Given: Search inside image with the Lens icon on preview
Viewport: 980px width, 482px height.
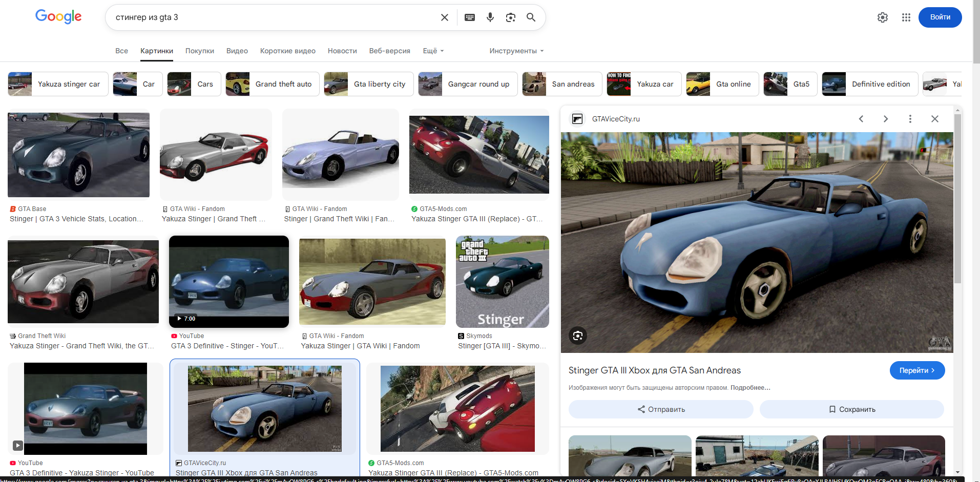Looking at the screenshot, I should tap(578, 336).
